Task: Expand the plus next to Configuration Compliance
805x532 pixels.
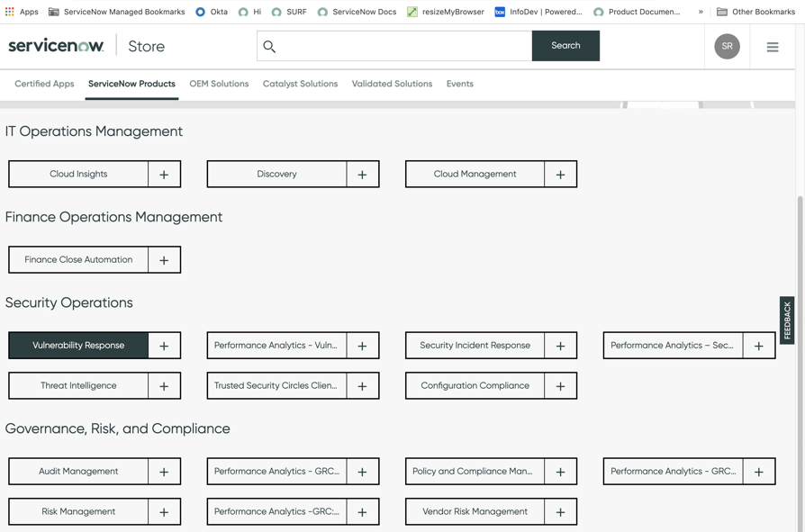Action: tap(561, 386)
